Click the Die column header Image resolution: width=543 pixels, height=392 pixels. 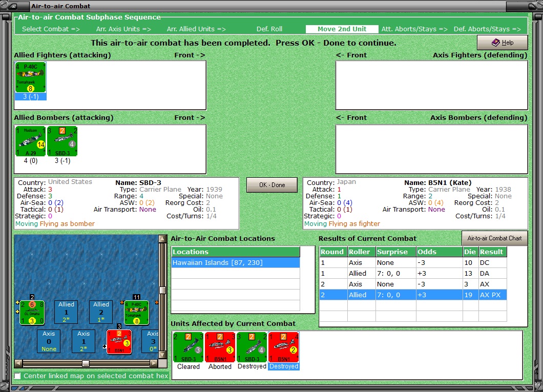[x=471, y=252]
